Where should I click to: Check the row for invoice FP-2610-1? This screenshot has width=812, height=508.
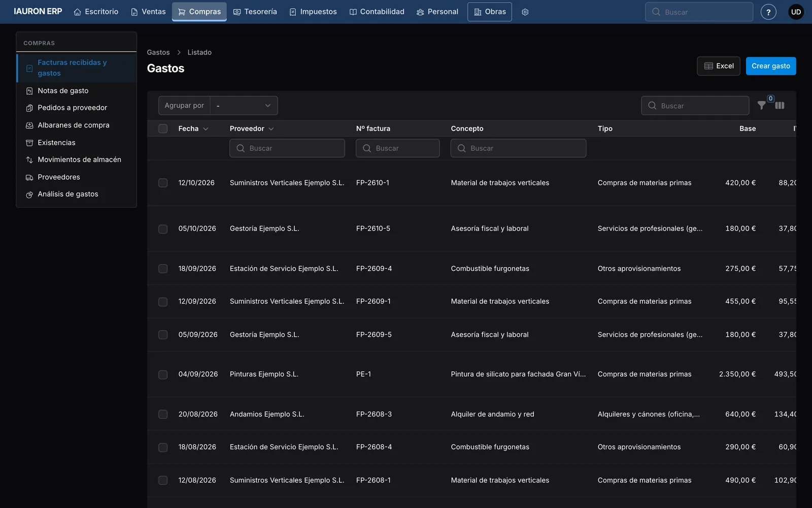click(x=163, y=183)
